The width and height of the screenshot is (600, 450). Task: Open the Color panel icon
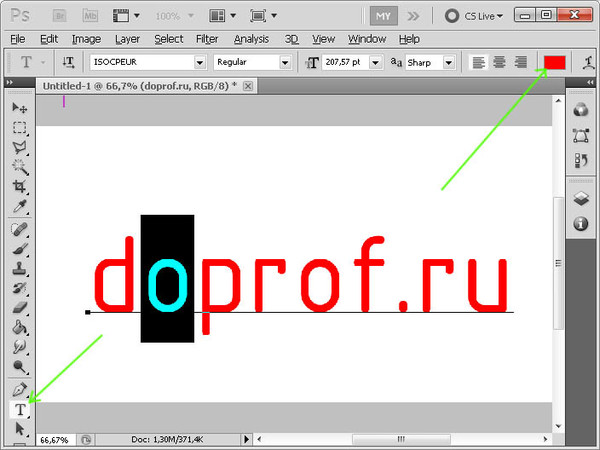pyautogui.click(x=581, y=110)
